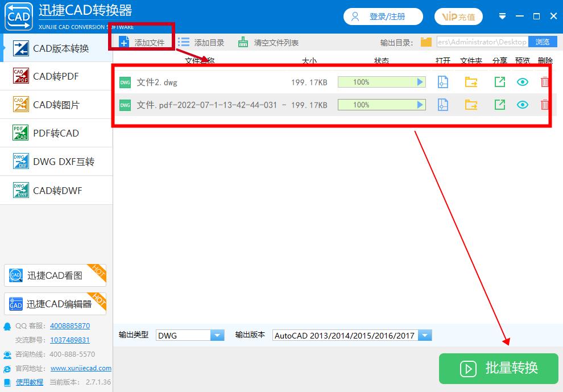The width and height of the screenshot is (563, 392).
Task: Click the 清空文件列表 clear list icon
Action: click(245, 42)
